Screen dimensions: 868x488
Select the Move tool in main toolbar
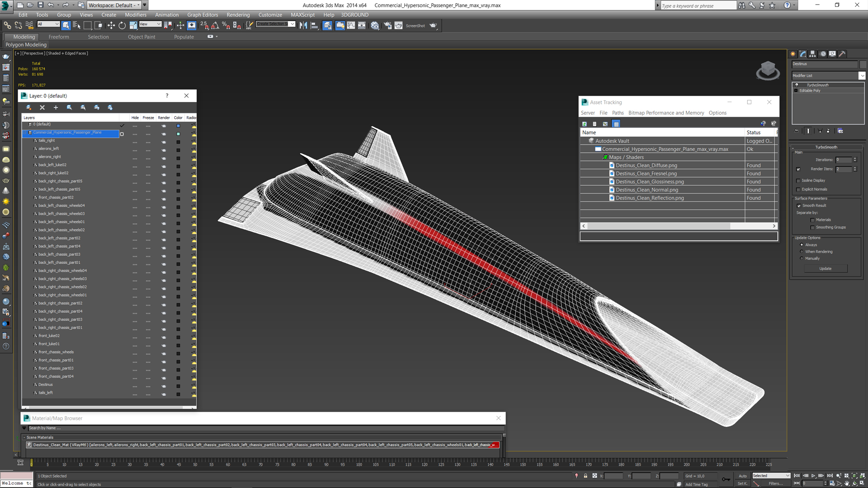[111, 26]
